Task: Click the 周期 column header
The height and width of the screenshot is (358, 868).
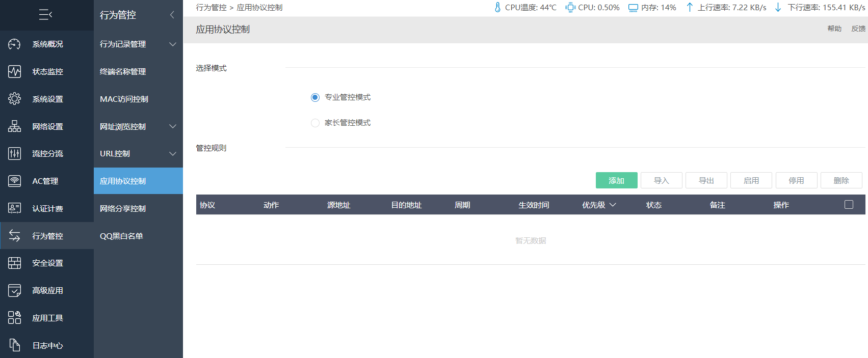Action: point(462,205)
